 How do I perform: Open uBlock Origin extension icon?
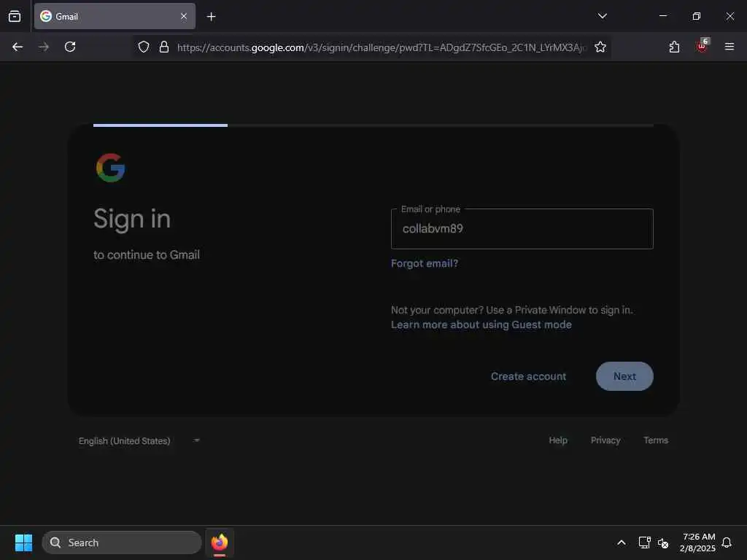pyautogui.click(x=702, y=46)
